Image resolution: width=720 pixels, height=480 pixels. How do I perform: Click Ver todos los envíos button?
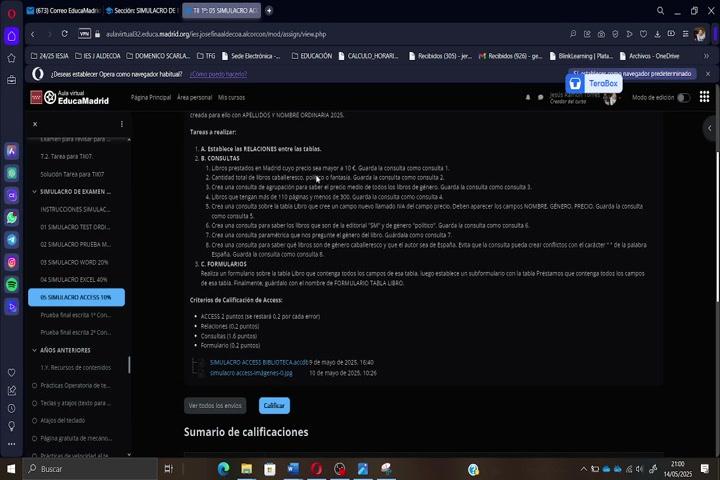tap(215, 406)
